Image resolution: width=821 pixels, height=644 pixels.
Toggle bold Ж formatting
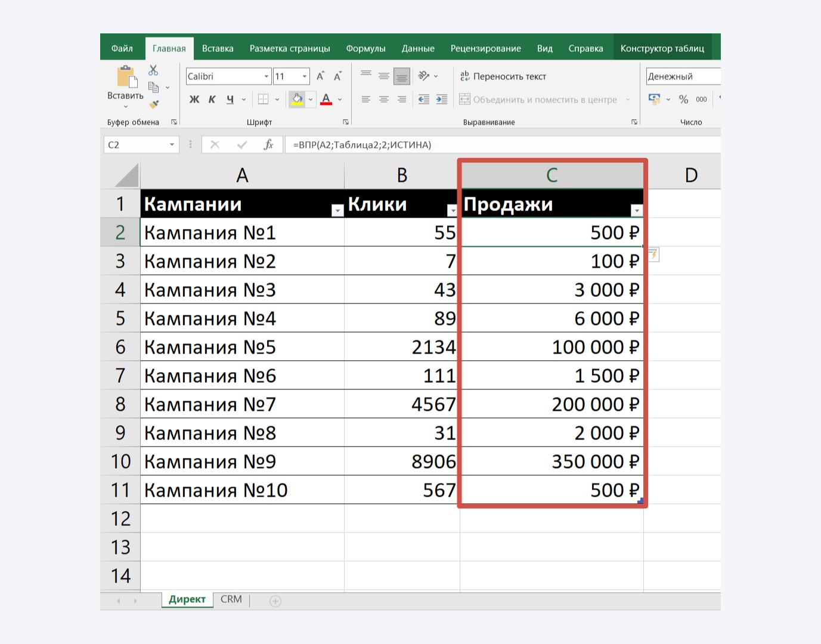point(194,100)
